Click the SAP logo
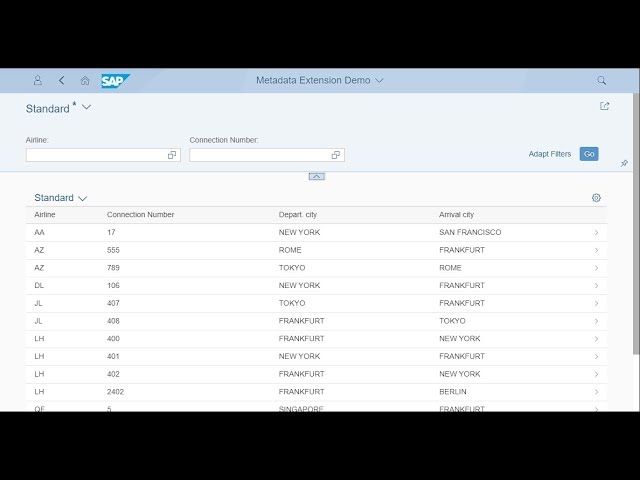Image resolution: width=640 pixels, height=480 pixels. 116,81
